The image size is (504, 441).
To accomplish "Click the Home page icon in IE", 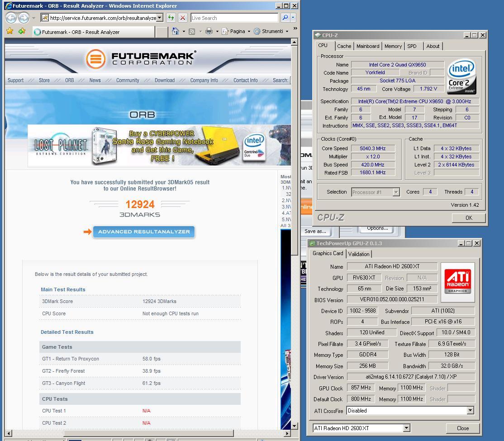I will [175, 31].
